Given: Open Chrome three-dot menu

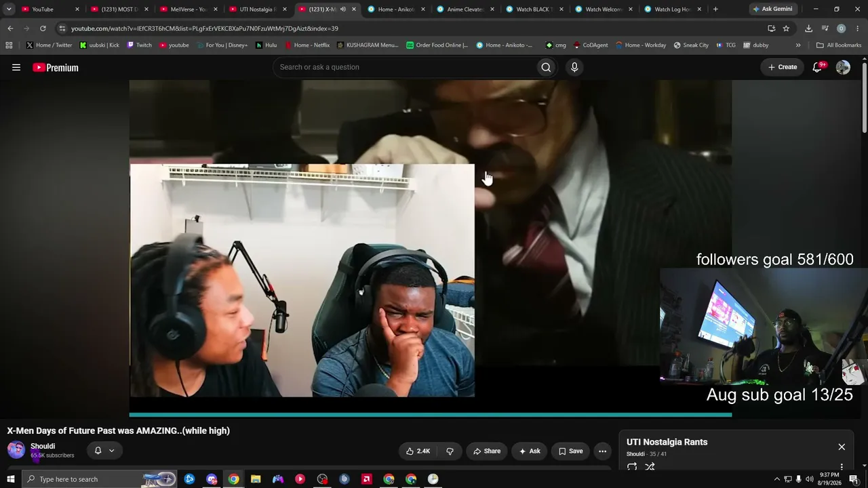Looking at the screenshot, I should [x=858, y=28].
